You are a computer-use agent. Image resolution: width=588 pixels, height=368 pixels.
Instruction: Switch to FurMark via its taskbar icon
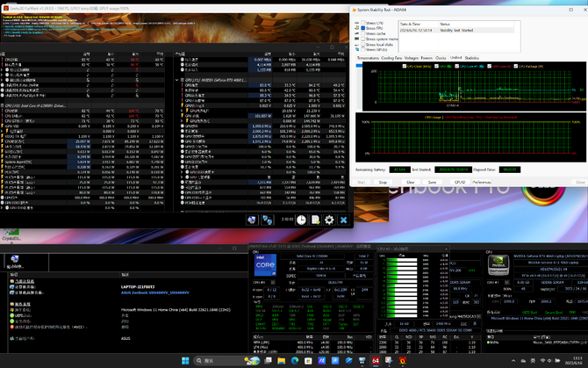(402, 360)
